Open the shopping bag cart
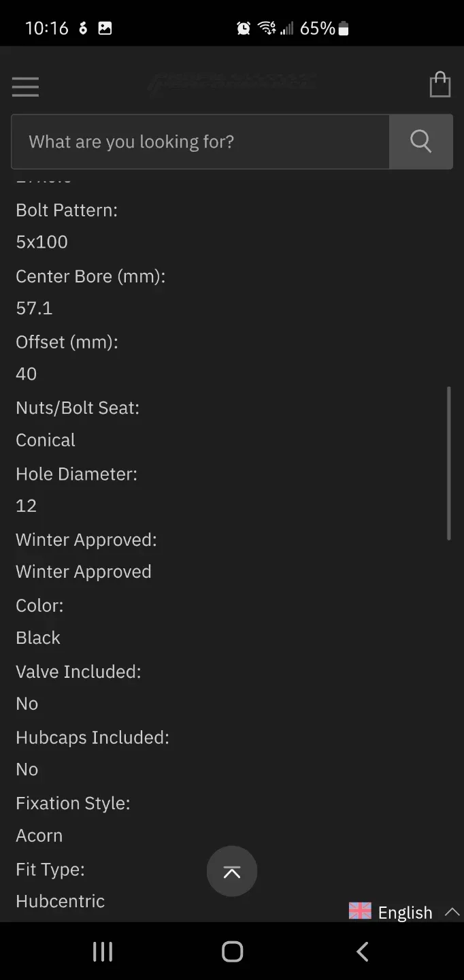Viewport: 464px width, 980px height. [x=440, y=85]
